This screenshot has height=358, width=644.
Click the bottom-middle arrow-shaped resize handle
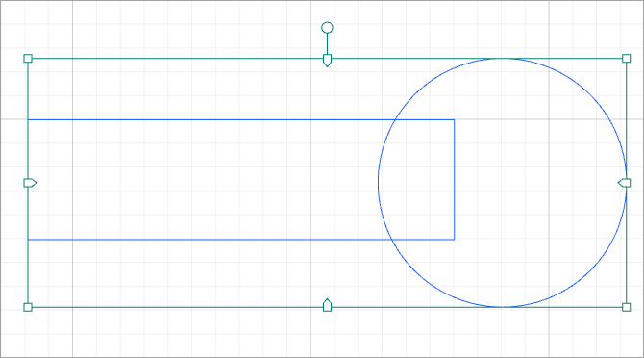[x=327, y=305]
